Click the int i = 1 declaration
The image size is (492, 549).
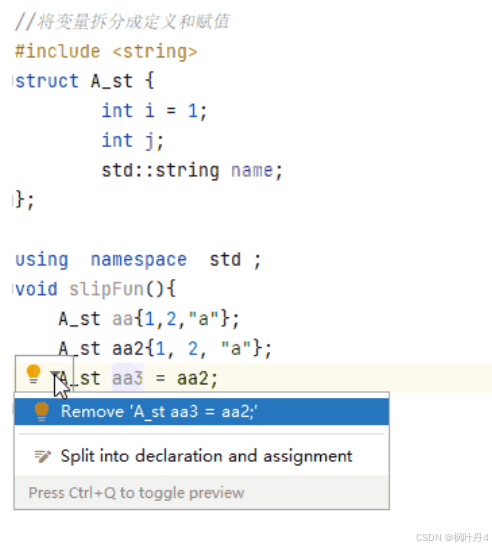click(154, 111)
